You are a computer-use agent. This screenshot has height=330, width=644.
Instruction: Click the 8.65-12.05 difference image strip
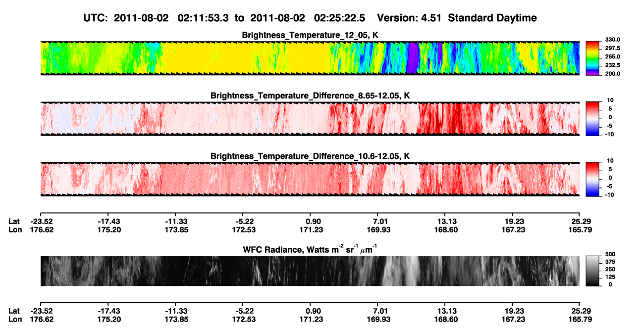pos(310,118)
